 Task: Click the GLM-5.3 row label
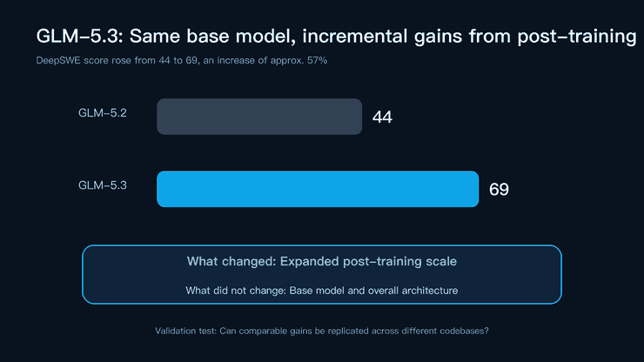103,185
